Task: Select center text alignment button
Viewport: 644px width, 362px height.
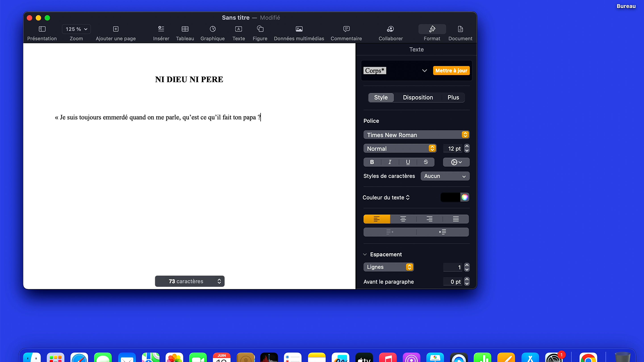Action: [403, 219]
